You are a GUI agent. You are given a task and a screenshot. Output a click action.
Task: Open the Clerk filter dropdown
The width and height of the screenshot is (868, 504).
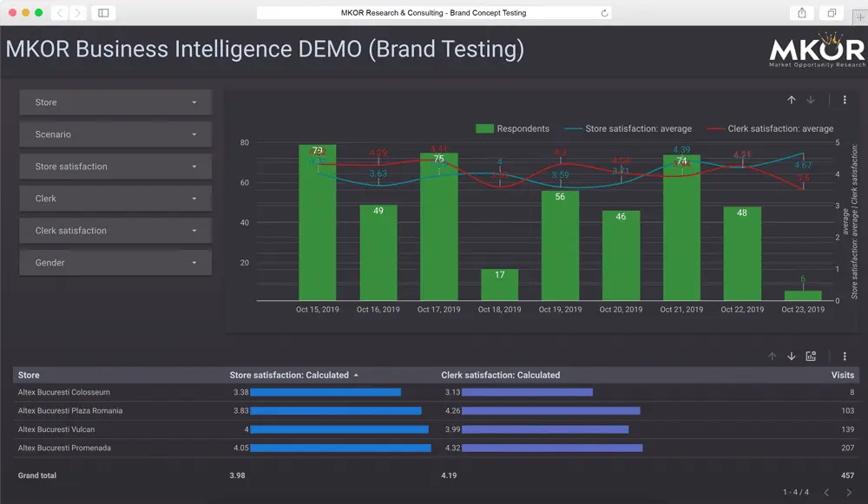click(x=115, y=199)
